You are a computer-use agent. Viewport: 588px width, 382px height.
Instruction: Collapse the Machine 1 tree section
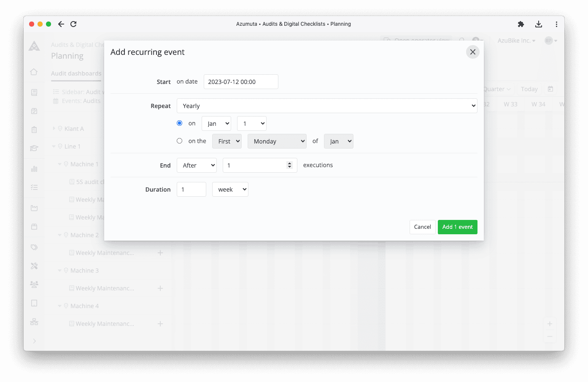59,164
